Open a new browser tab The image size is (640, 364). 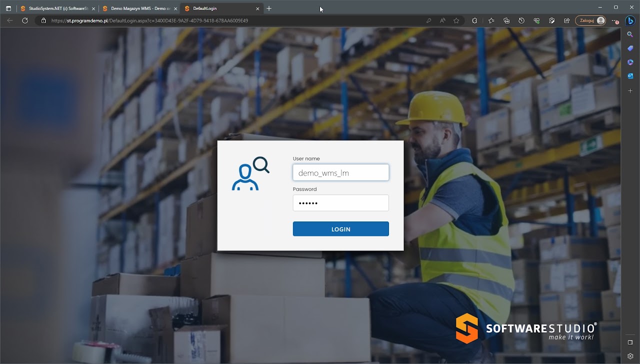(269, 8)
